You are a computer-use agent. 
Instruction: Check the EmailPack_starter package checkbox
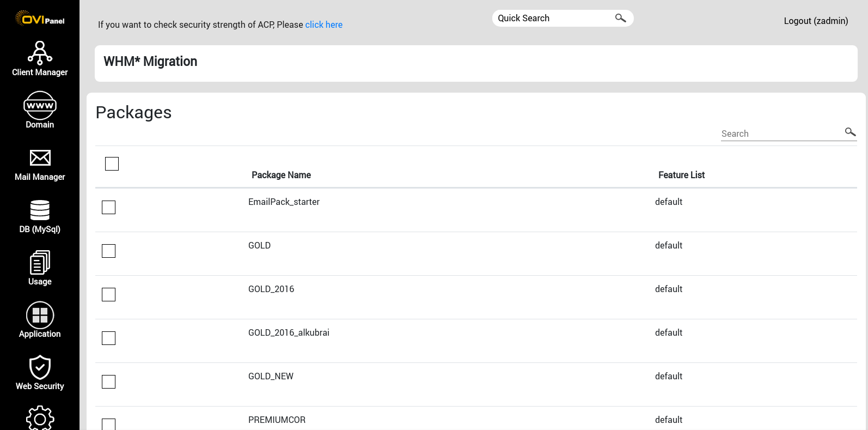(x=108, y=207)
